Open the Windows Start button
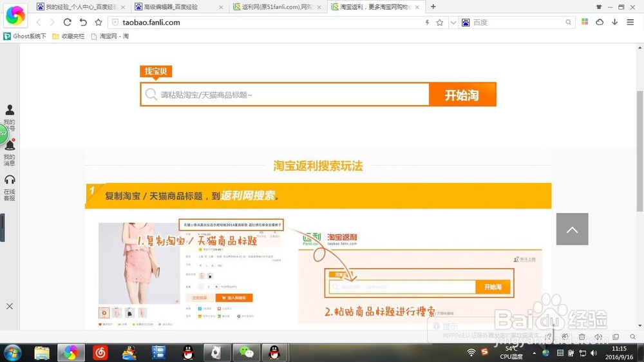 (12, 352)
